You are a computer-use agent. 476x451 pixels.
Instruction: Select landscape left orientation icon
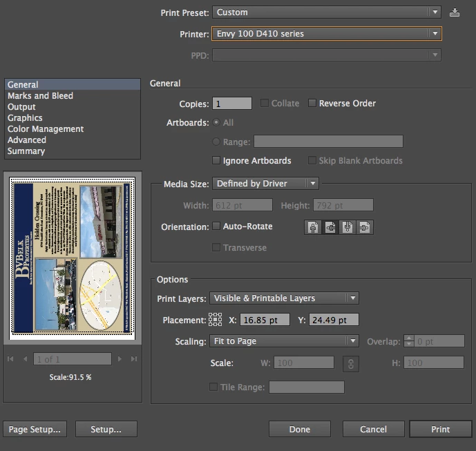click(330, 227)
